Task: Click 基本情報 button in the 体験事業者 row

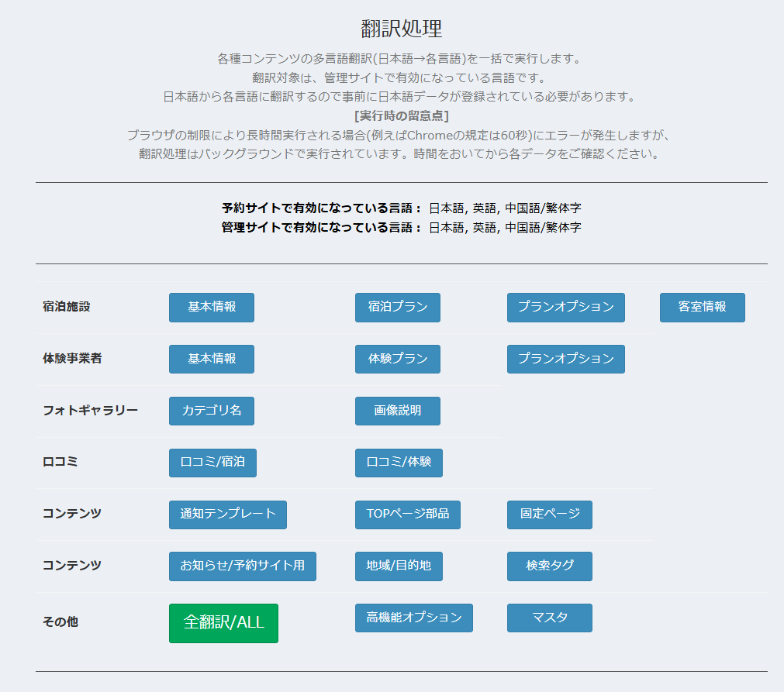Action: pyautogui.click(x=211, y=359)
